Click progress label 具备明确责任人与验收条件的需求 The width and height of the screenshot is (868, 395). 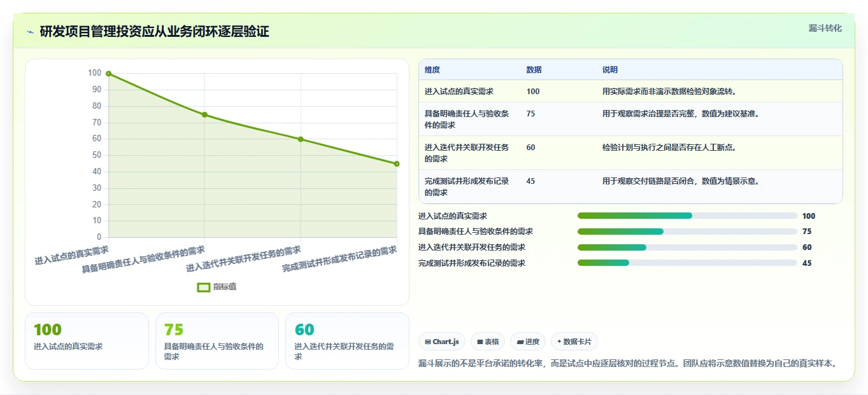[x=476, y=232]
